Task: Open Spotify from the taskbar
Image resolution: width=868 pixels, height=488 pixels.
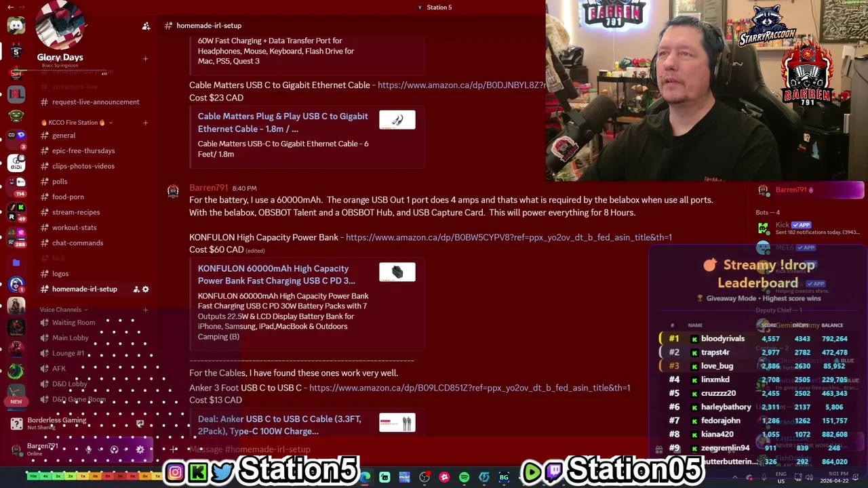Action: (464, 477)
